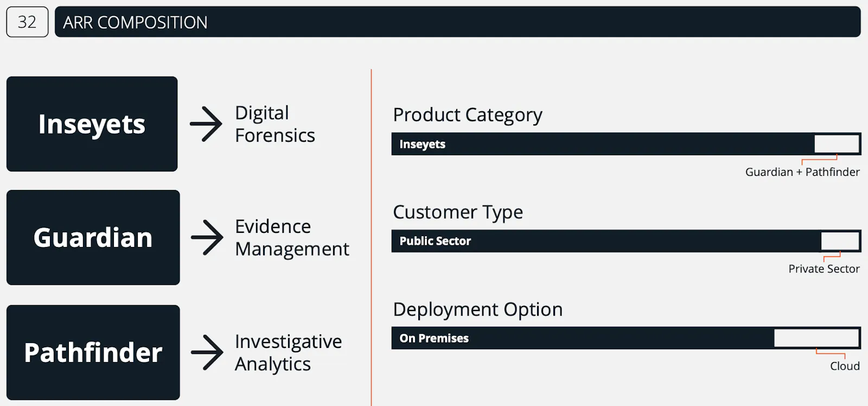Click the white Cloud bar segment
868x406 pixels.
pyautogui.click(x=817, y=338)
